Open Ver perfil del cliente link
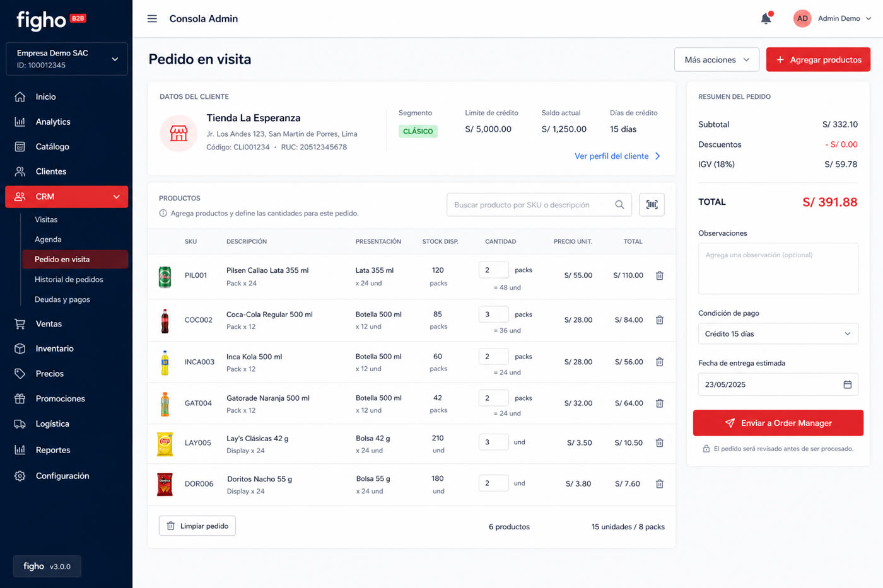The image size is (883, 588). (617, 156)
